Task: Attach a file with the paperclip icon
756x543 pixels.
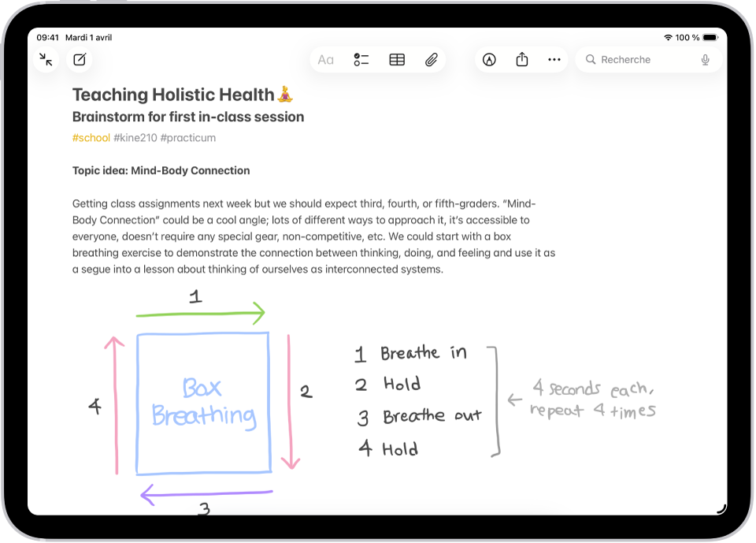Action: click(431, 59)
